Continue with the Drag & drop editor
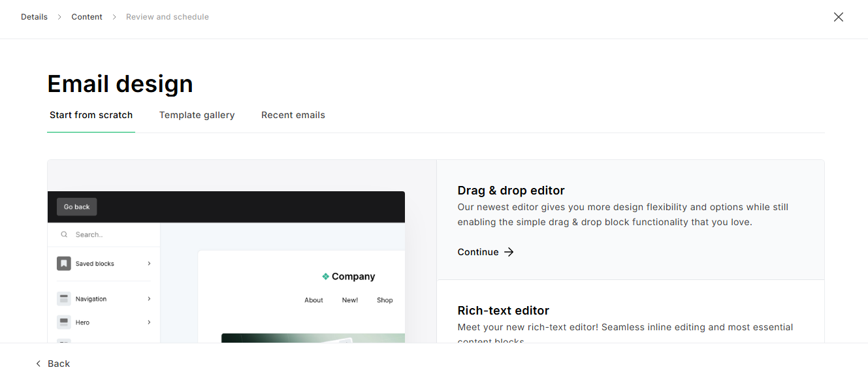The width and height of the screenshot is (868, 374). click(486, 252)
